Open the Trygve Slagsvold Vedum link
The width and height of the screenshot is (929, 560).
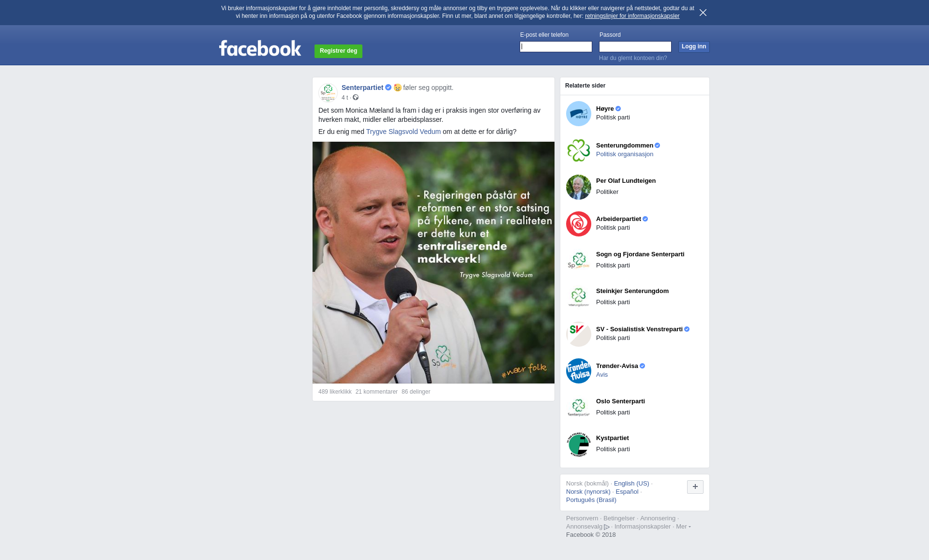tap(404, 132)
